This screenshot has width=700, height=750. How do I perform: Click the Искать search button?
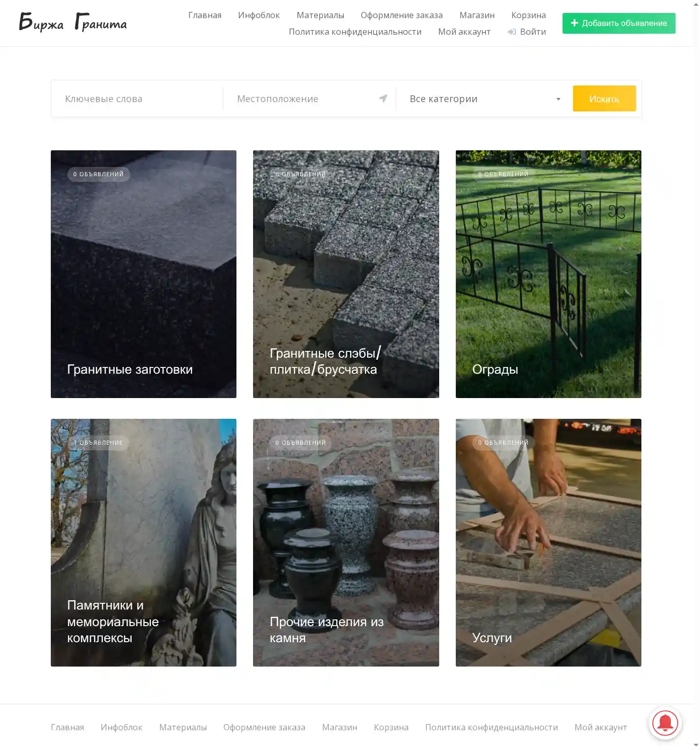[x=604, y=98]
